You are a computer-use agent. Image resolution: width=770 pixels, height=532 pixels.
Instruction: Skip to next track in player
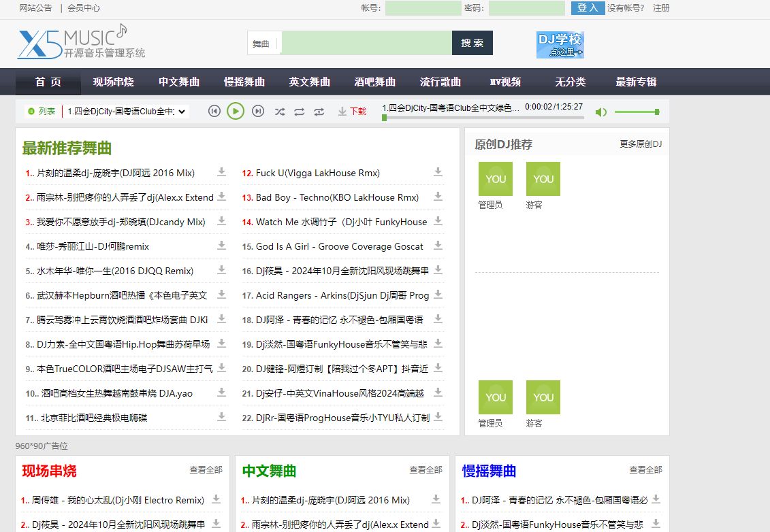(x=258, y=112)
